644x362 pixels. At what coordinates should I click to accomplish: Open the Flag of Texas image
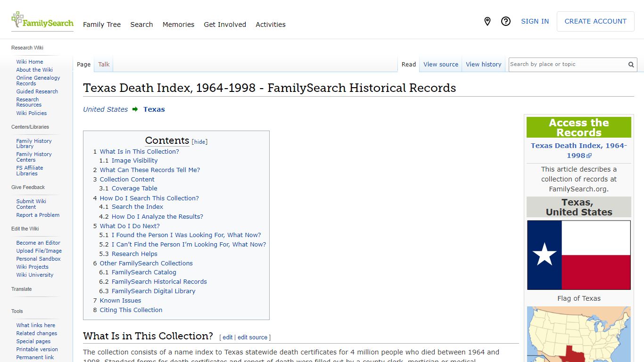(579, 255)
